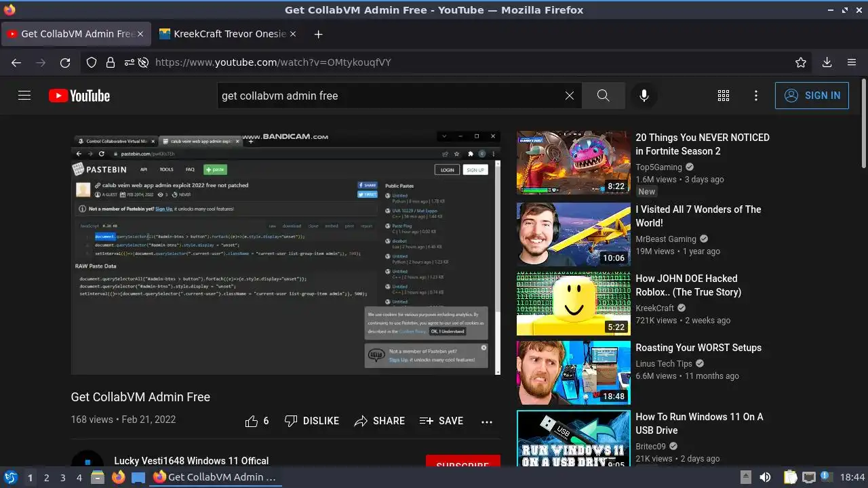Launch Firefox from the taskbar quick launcher

(x=118, y=477)
